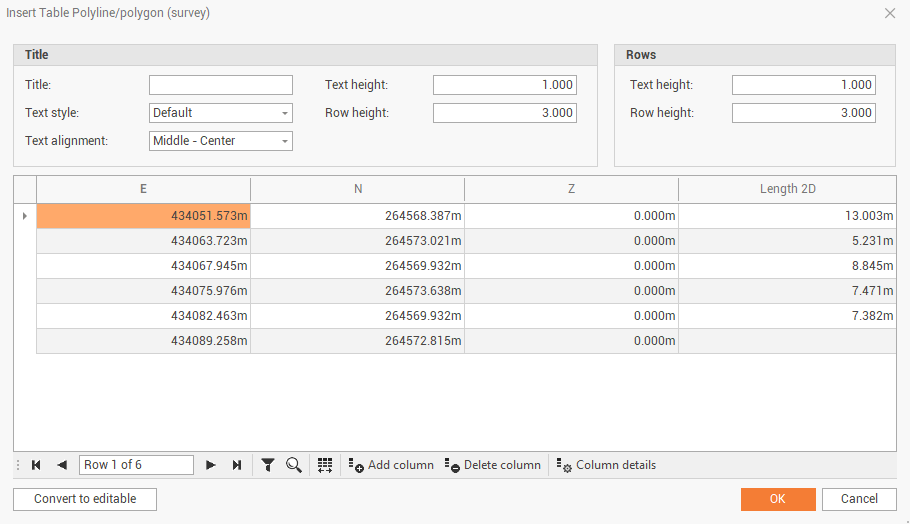
Task: Edit Rows section Text height field
Action: (x=803, y=85)
